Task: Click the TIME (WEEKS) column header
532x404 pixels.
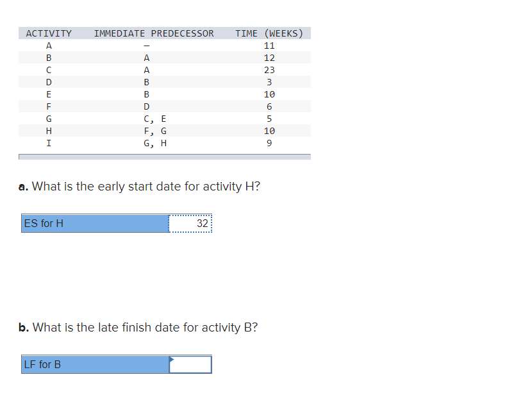Action: point(270,33)
